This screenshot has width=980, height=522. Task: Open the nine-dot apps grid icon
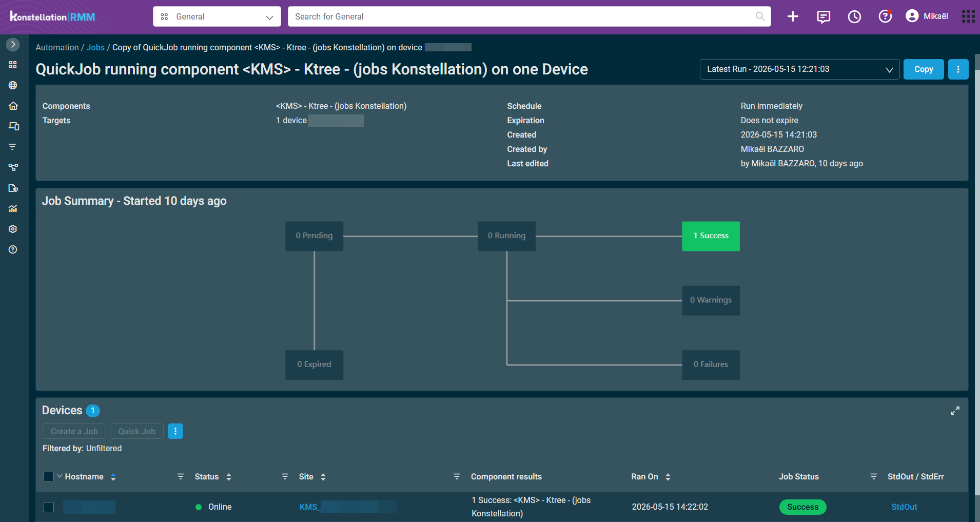coord(968,16)
